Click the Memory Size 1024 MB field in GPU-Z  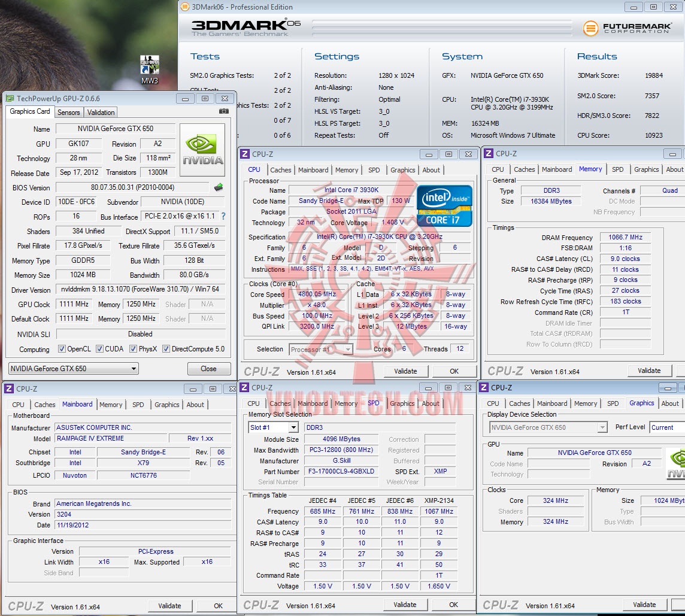tap(83, 275)
